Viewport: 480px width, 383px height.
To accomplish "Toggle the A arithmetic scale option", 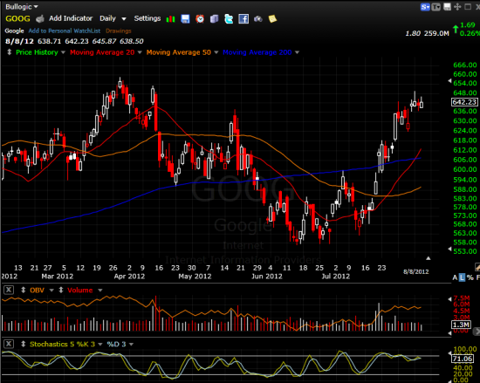I will click(455, 277).
